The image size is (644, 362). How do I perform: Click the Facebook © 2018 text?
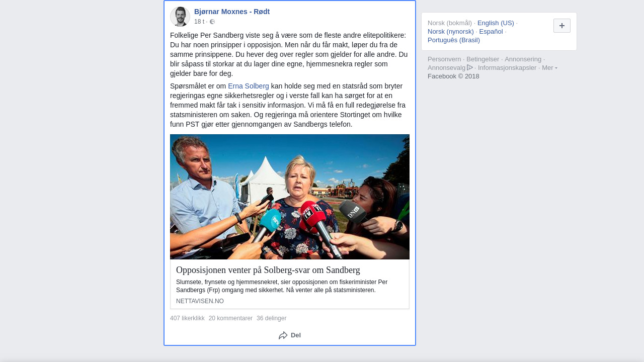tap(453, 76)
